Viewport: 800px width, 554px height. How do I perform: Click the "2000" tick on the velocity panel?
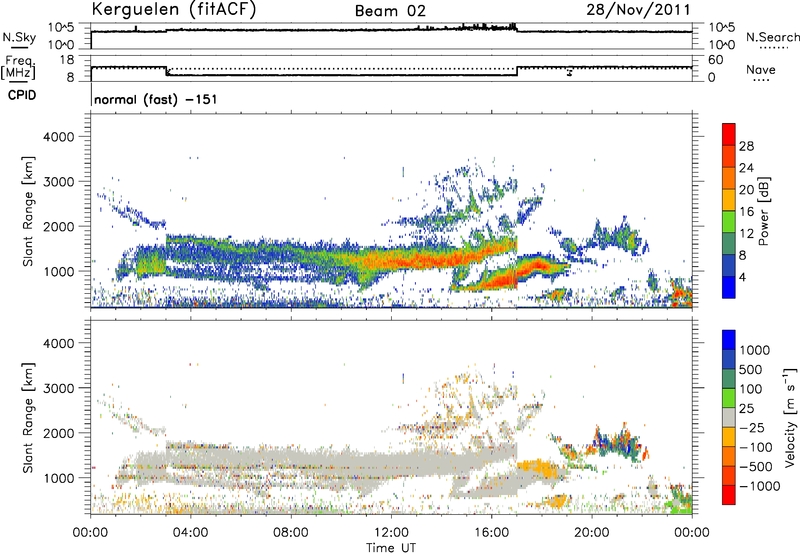pos(59,433)
